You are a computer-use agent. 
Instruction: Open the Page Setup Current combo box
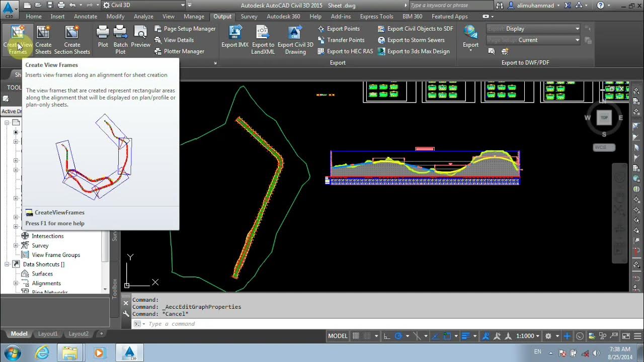click(x=533, y=40)
